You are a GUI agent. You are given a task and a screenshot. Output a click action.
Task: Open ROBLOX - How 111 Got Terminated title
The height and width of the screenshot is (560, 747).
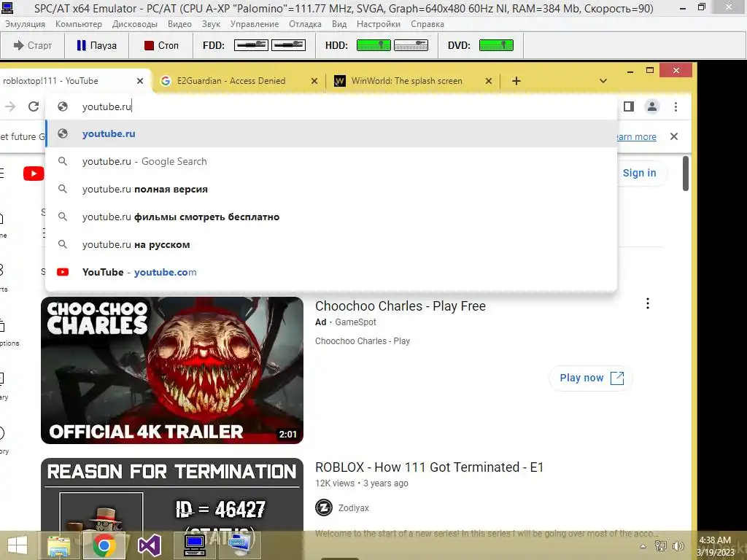coord(429,467)
